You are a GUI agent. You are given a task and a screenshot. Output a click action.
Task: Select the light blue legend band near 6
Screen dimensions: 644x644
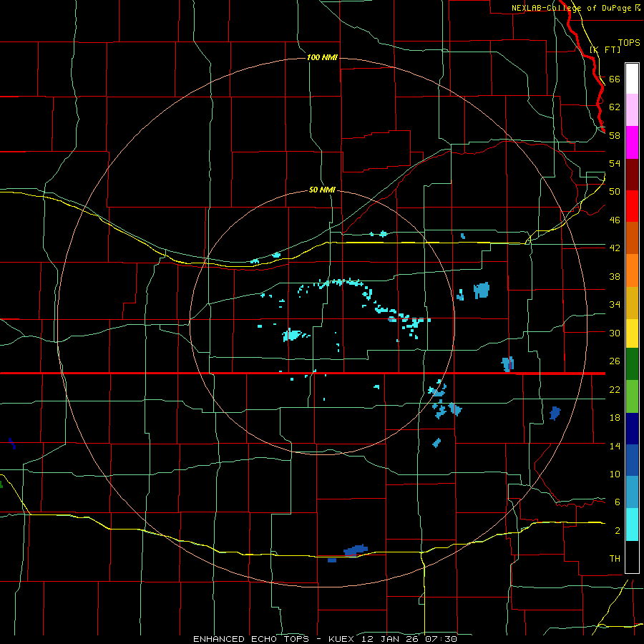point(632,492)
